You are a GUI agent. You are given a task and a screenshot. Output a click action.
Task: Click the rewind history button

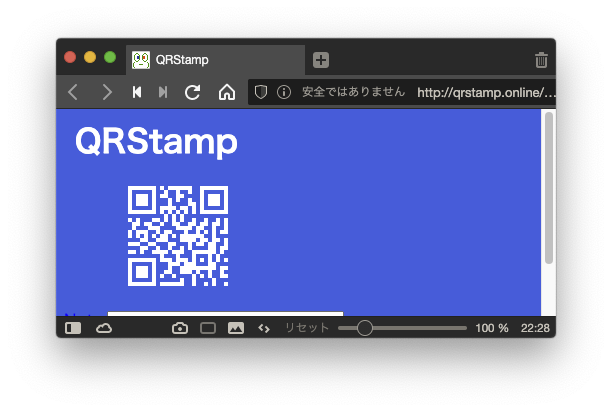[137, 92]
